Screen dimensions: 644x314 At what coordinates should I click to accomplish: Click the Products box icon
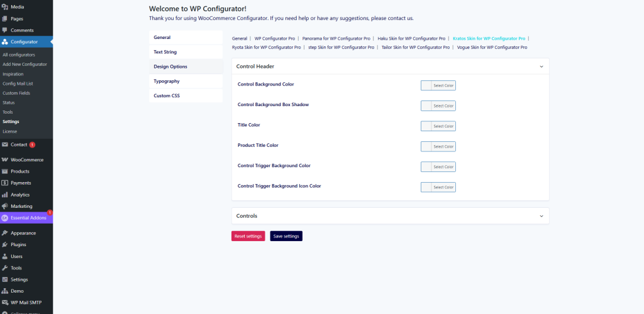(5, 171)
